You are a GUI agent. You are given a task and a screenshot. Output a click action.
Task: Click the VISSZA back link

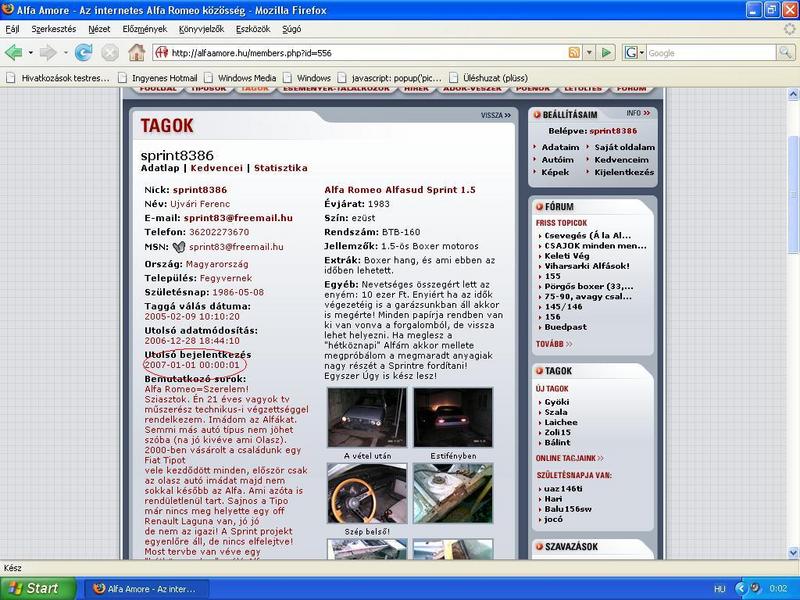coord(495,115)
